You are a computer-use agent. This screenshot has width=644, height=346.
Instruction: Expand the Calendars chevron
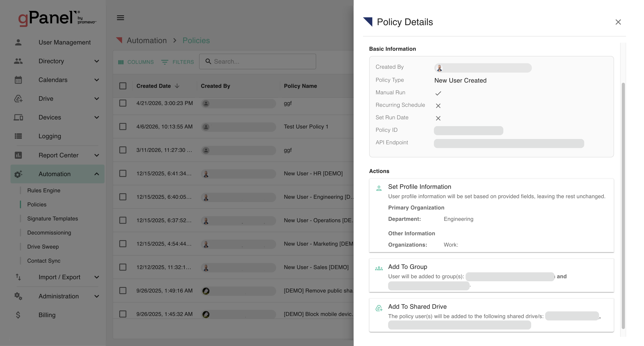(96, 80)
